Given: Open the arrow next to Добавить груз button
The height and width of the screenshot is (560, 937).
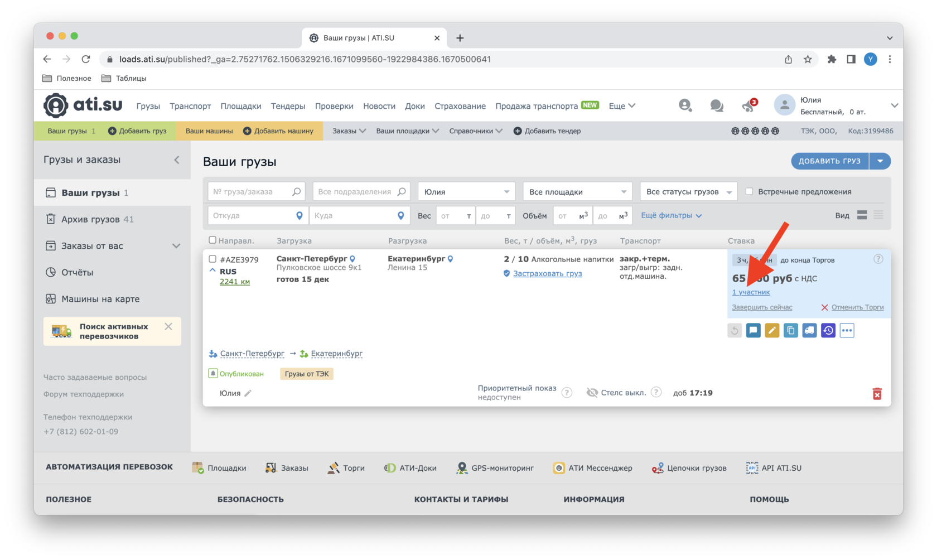Looking at the screenshot, I should tap(880, 161).
